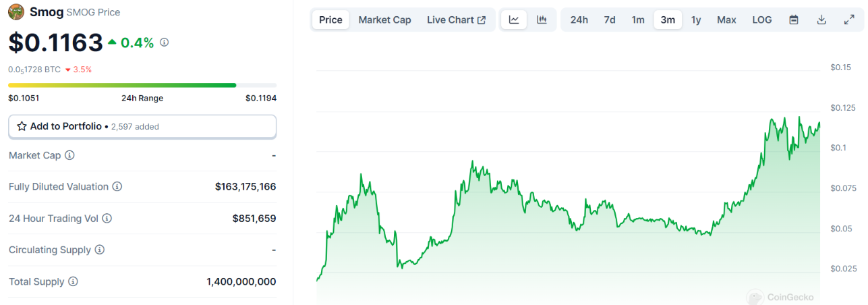Open the Live Chart external link
Screen dimensions: 868x305
[456, 20]
